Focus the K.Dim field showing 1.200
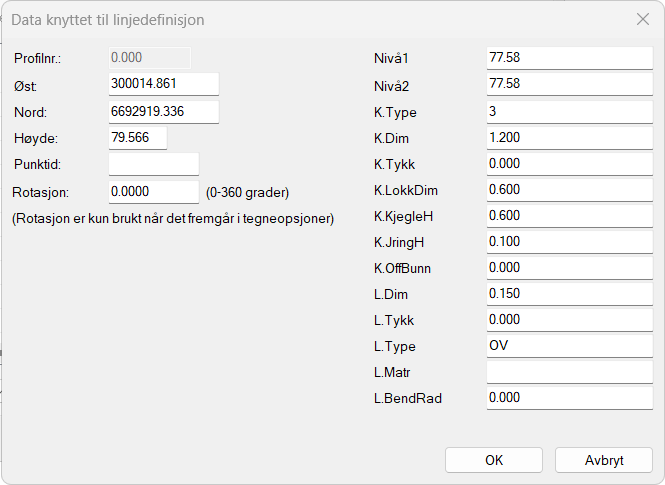Screen dimensions: 665x485 569,137
